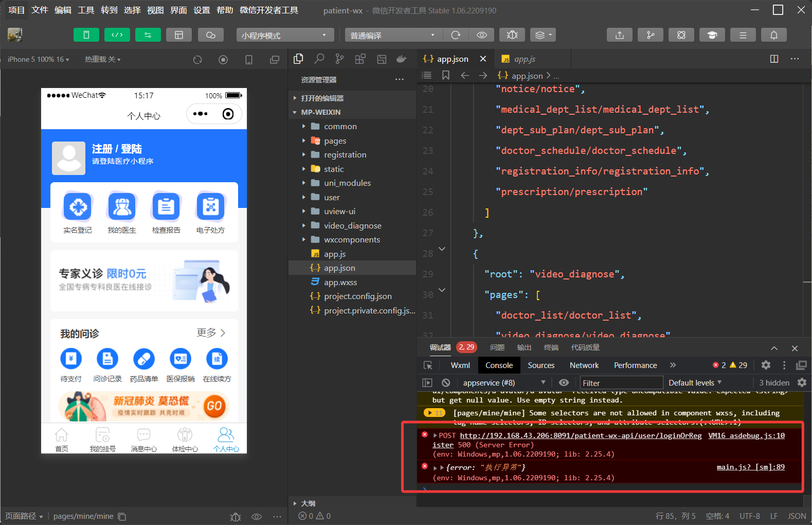Toggle the code editor panel button
The width and height of the screenshot is (812, 525).
[x=117, y=35]
